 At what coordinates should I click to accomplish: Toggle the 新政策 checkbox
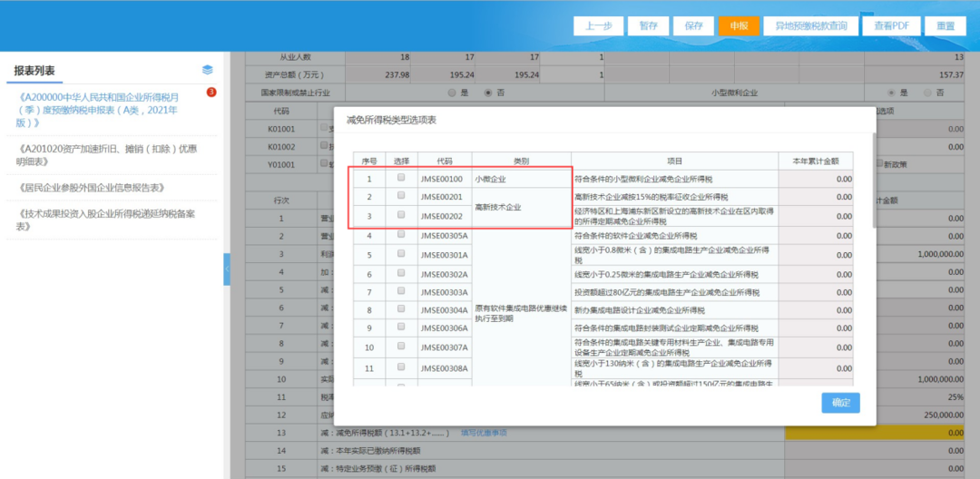(x=880, y=163)
